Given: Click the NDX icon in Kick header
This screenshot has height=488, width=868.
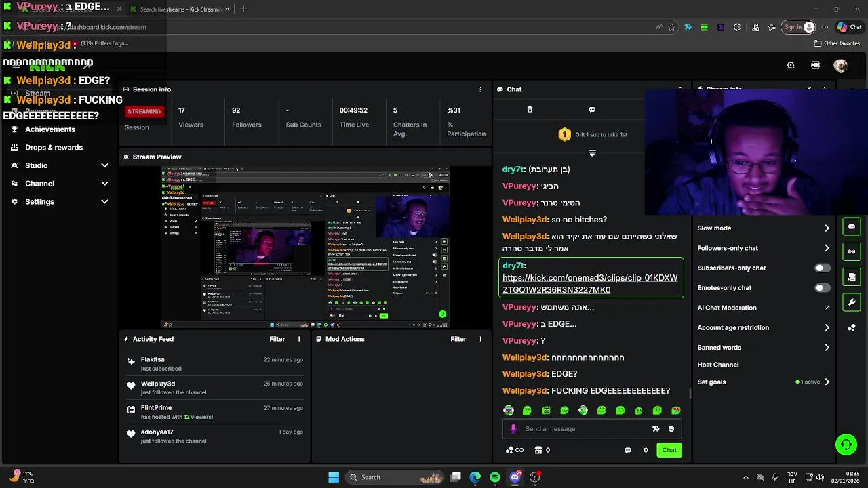Looking at the screenshot, I should (x=815, y=65).
